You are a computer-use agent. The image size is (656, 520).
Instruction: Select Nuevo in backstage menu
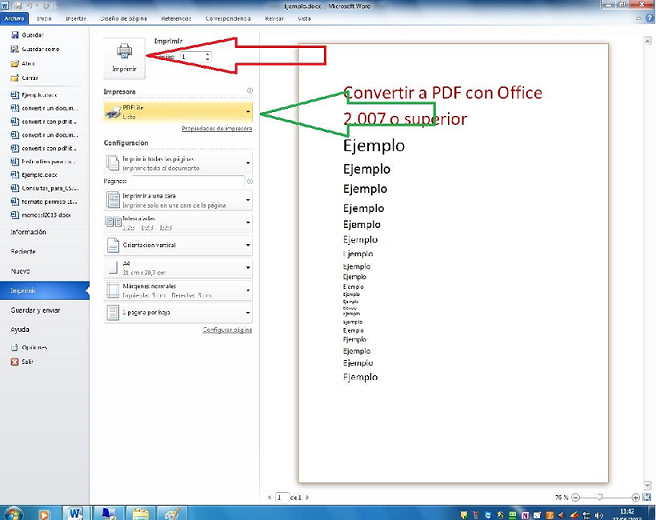[x=20, y=271]
